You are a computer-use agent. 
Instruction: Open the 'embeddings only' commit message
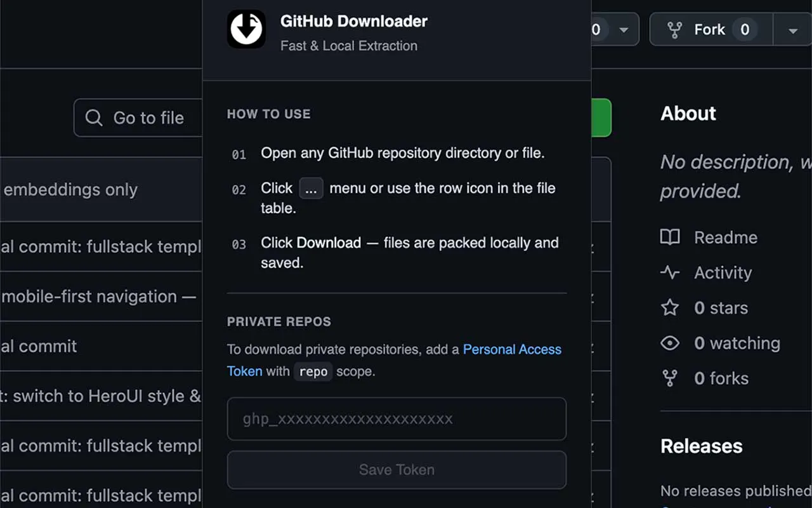coord(70,189)
